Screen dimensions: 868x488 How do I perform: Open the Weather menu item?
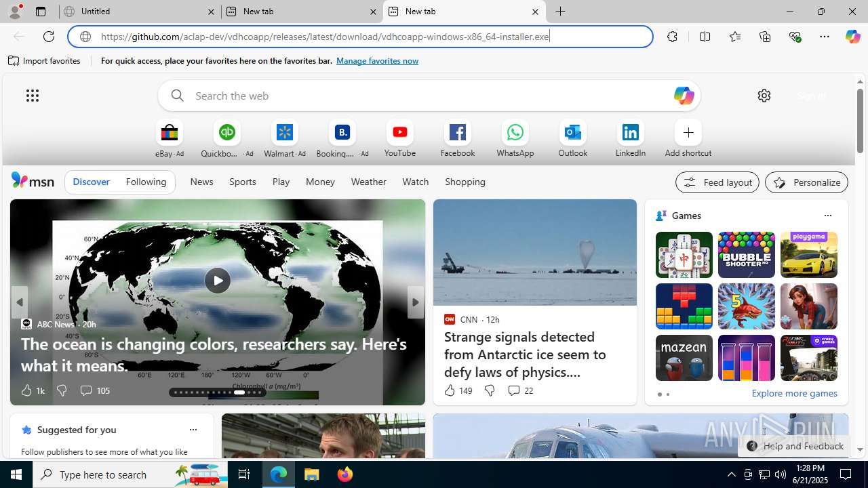pos(368,182)
